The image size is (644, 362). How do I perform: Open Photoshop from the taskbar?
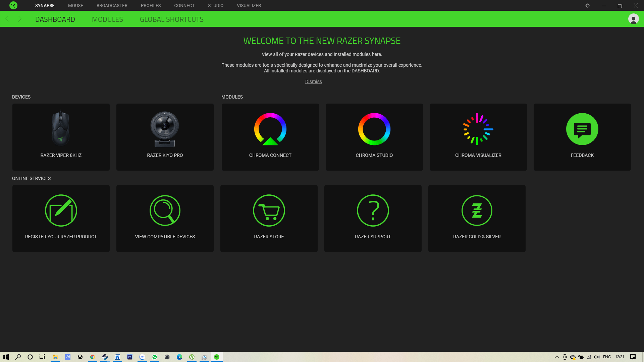(130, 357)
